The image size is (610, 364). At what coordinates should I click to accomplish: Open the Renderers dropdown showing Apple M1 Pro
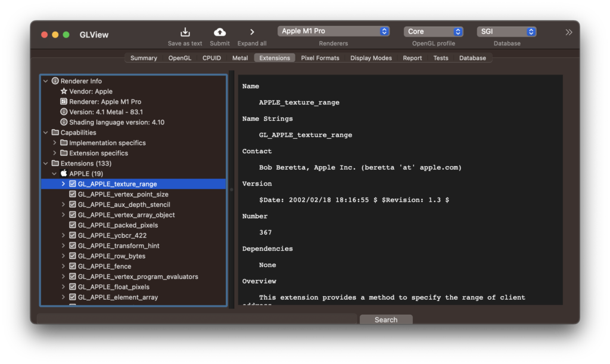click(334, 31)
